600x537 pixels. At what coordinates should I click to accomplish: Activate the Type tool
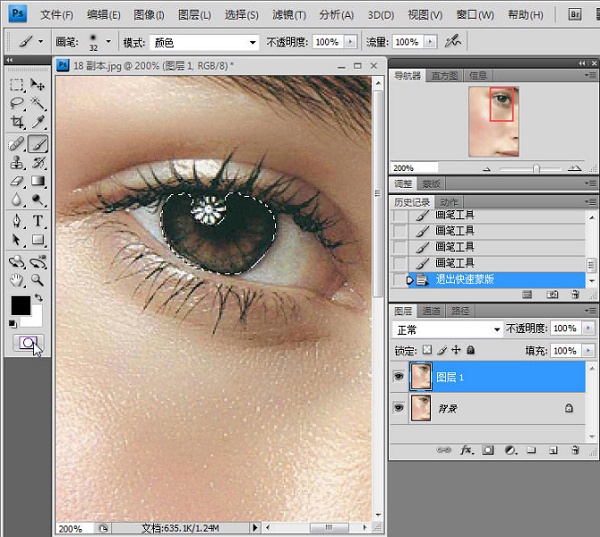tap(38, 221)
